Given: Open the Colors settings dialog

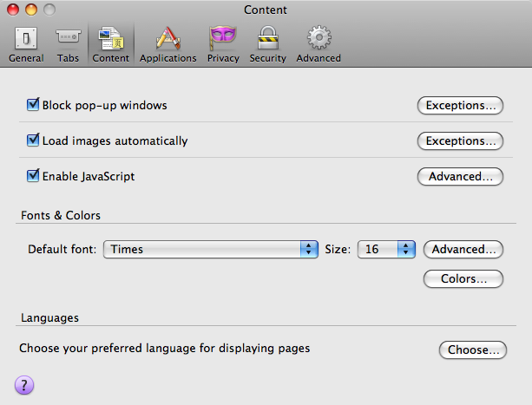Looking at the screenshot, I should (463, 279).
